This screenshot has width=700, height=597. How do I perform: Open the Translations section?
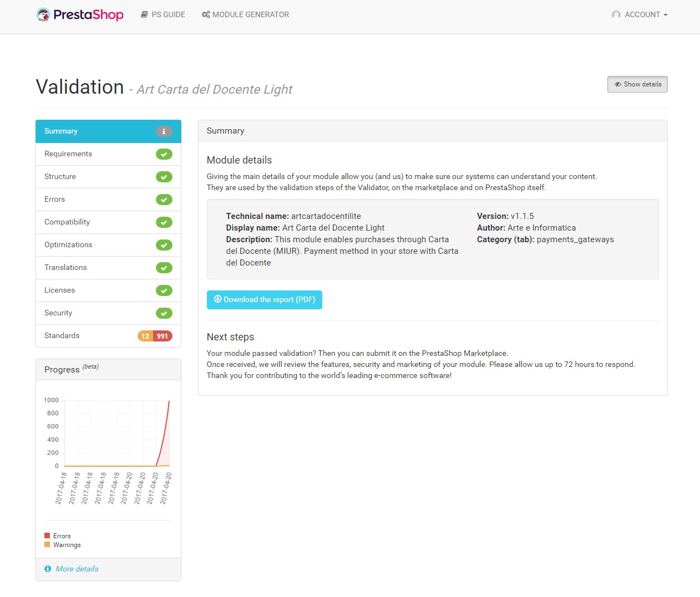tap(108, 268)
